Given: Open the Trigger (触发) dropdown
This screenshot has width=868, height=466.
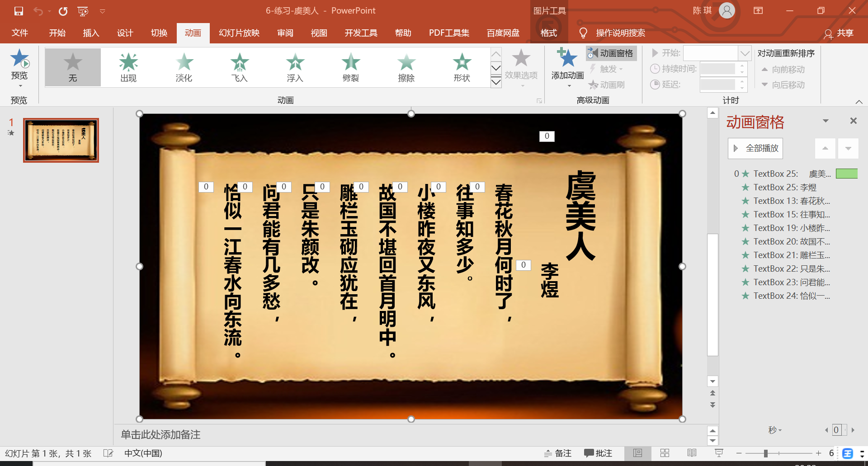Looking at the screenshot, I should click(606, 69).
